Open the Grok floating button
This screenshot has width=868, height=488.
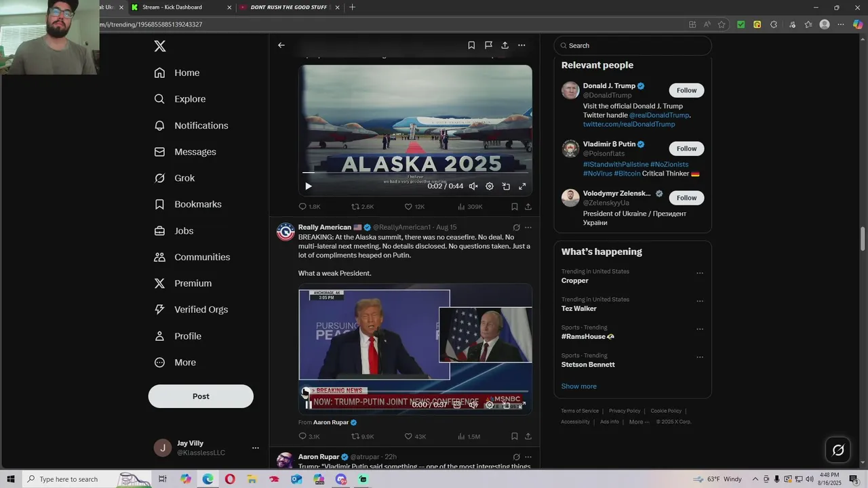(x=838, y=450)
